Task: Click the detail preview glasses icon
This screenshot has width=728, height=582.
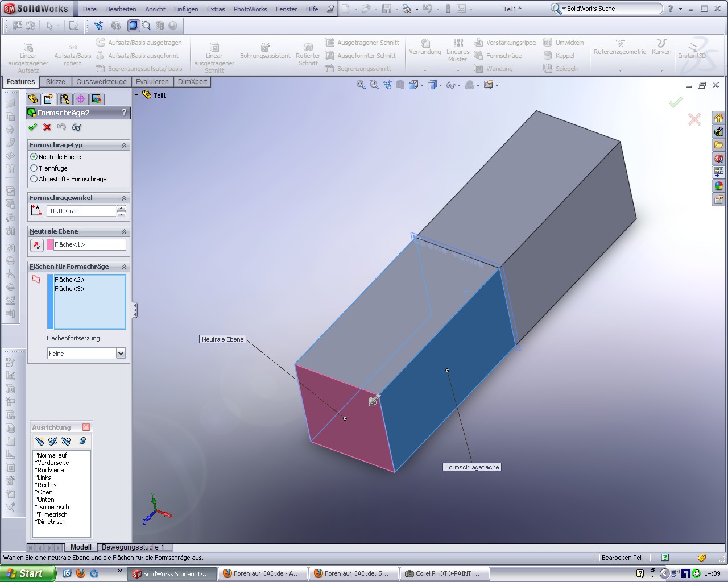Action: point(77,127)
